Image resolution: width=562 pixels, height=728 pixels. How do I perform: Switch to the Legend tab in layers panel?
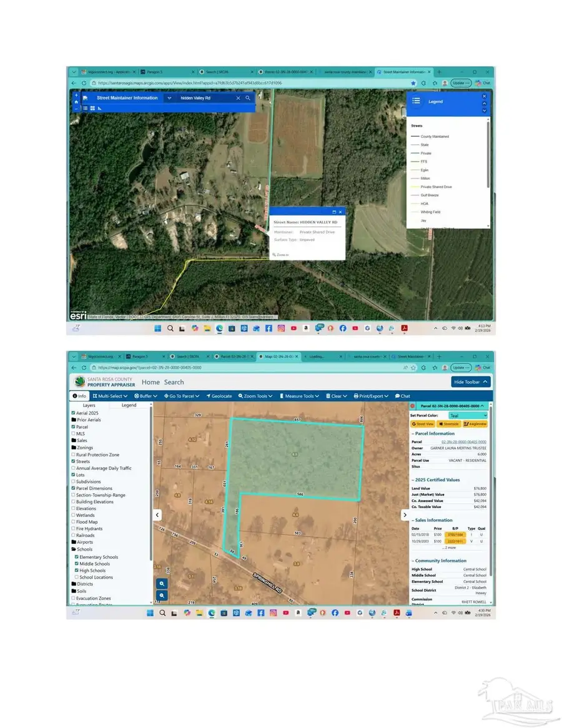click(129, 405)
